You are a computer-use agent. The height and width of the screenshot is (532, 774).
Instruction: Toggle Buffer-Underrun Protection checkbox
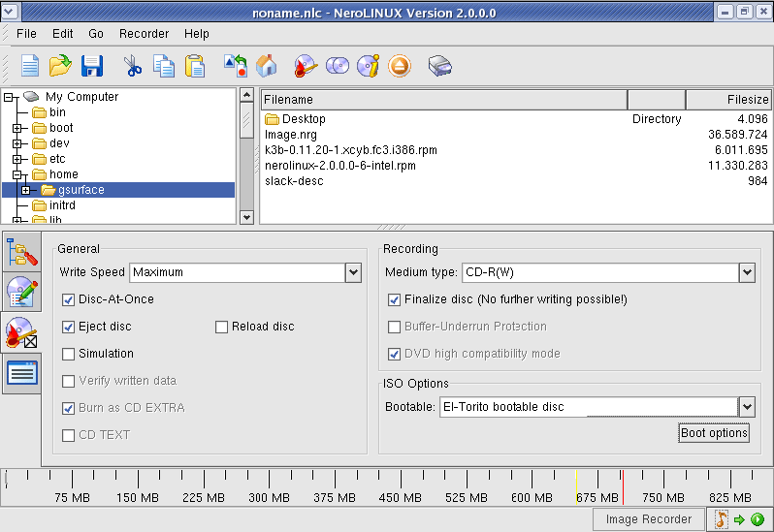tap(394, 327)
